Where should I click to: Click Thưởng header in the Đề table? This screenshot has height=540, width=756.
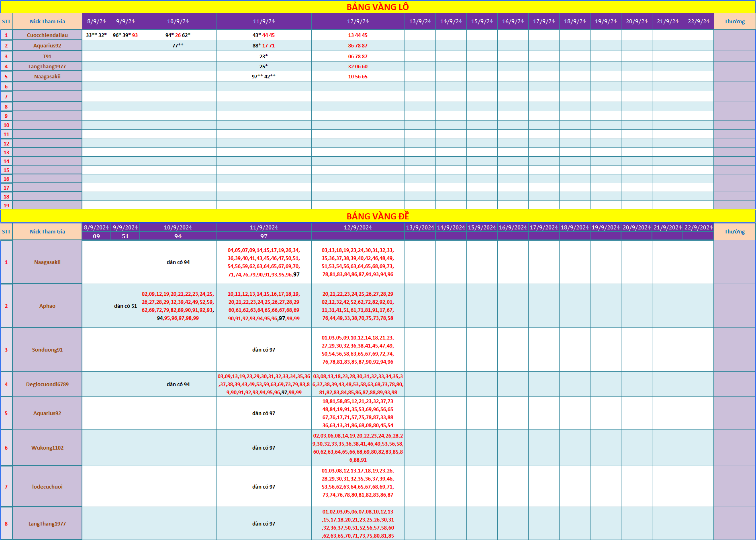(x=734, y=231)
